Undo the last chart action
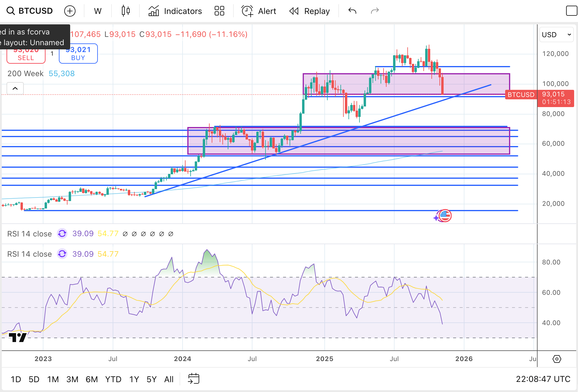Viewport: 578px width, 392px height. pyautogui.click(x=352, y=11)
